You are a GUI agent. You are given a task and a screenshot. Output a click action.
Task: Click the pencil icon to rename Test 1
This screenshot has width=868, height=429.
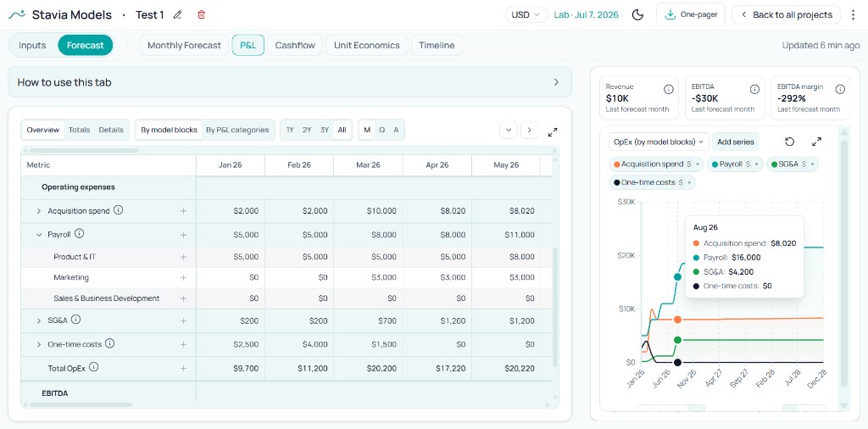(177, 15)
